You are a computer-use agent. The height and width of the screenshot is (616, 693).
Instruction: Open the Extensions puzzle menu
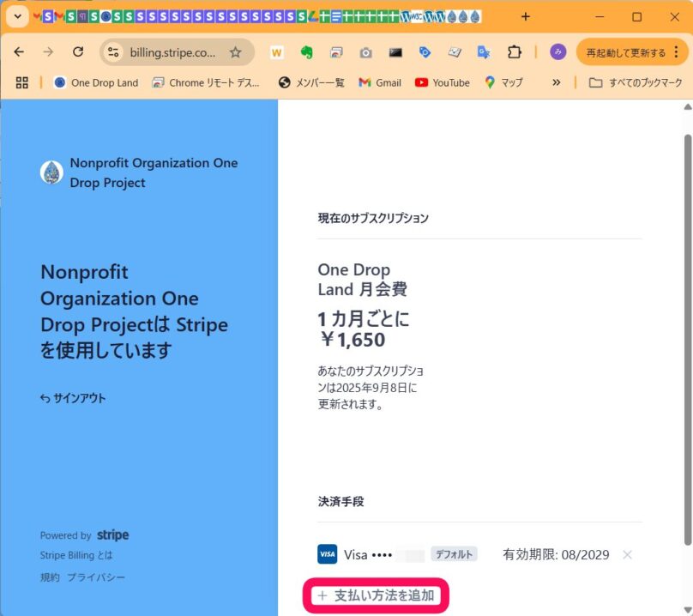[514, 52]
